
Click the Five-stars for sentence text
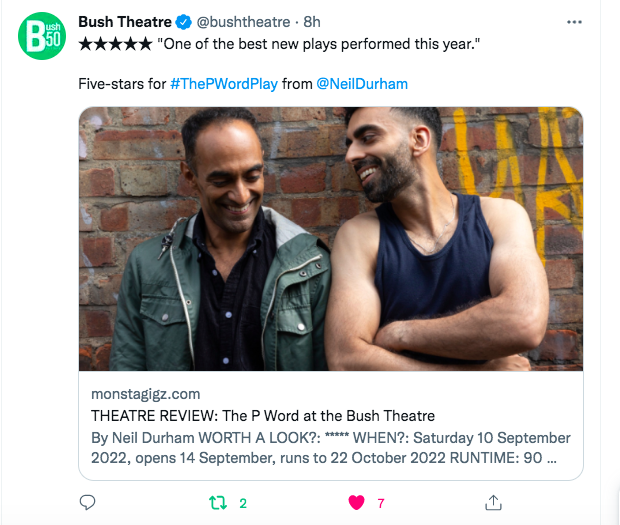[x=122, y=84]
